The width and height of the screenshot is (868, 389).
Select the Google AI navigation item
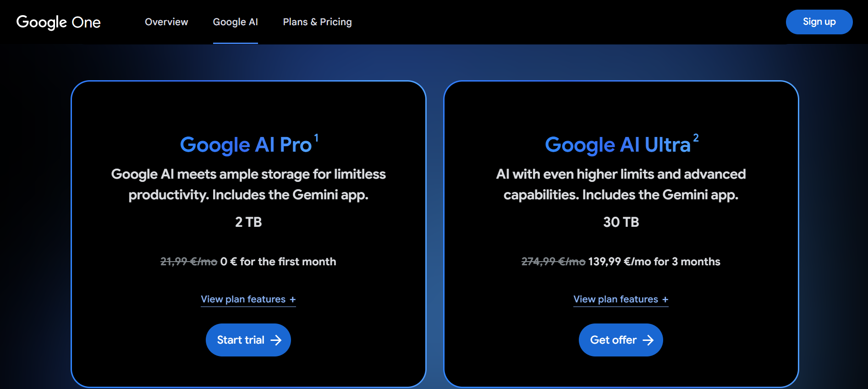tap(235, 22)
